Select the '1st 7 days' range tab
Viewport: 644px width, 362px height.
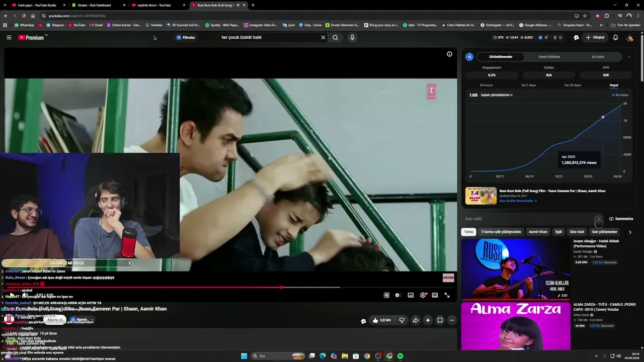(528, 85)
